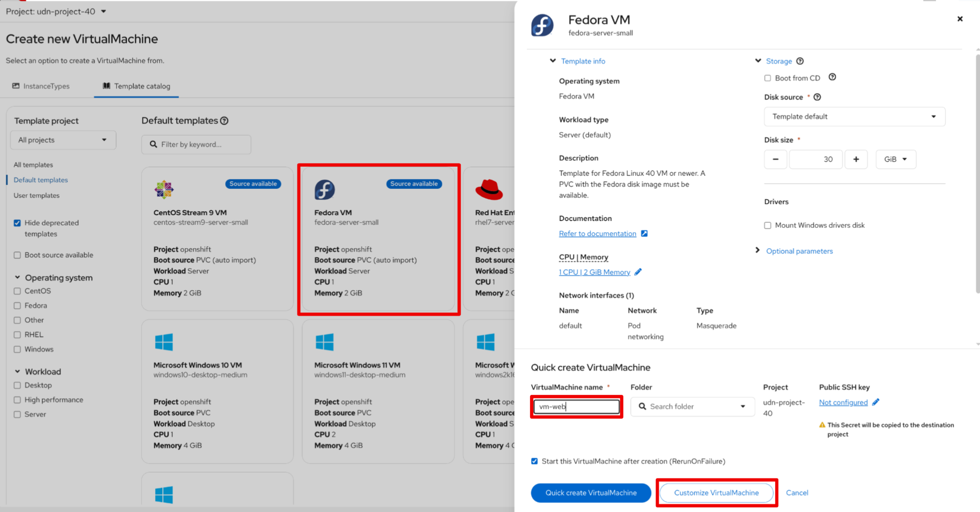Image resolution: width=980 pixels, height=512 pixels.
Task: Enable the Boot from CD checkbox
Action: click(x=768, y=78)
